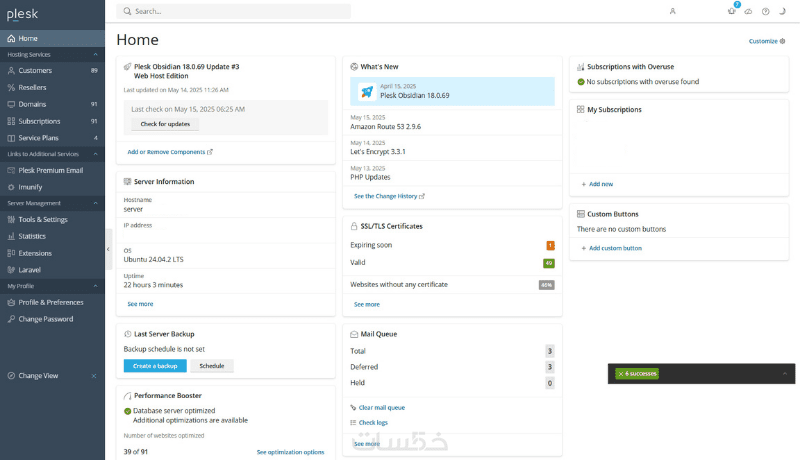Toggle dark mode moon icon
This screenshot has height=460, width=800.
[x=782, y=11]
